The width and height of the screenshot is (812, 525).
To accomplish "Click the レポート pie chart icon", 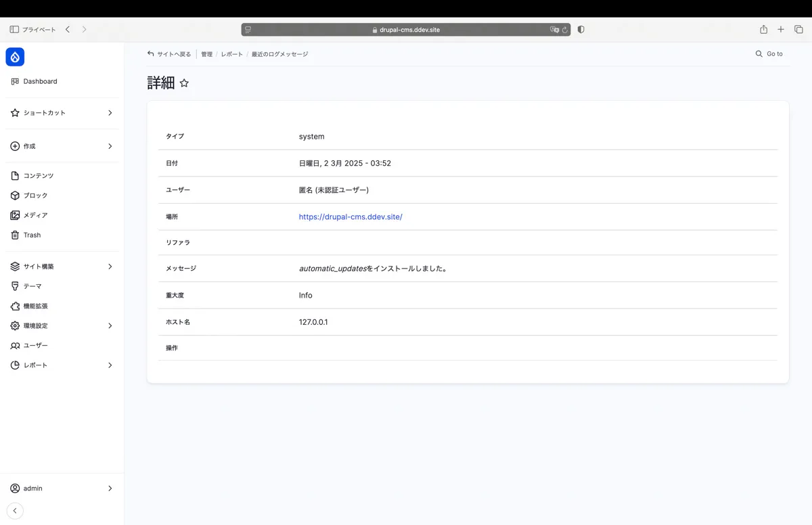I will point(15,365).
